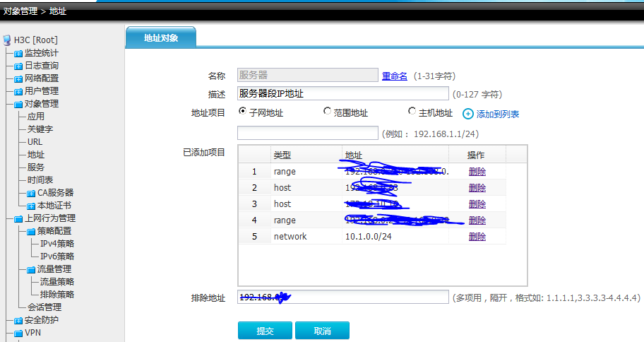
Task: Click the 10.1.0.0/24 address cell
Action: [x=395, y=236]
